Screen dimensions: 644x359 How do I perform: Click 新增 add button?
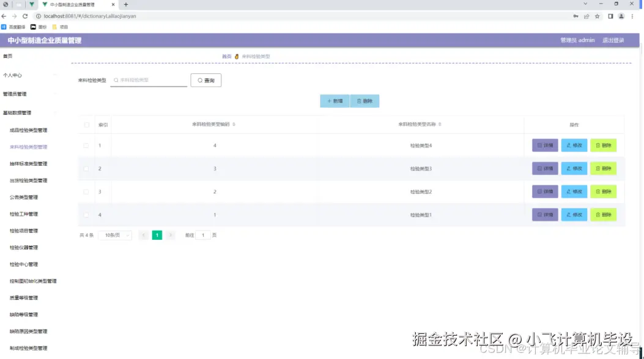point(335,101)
